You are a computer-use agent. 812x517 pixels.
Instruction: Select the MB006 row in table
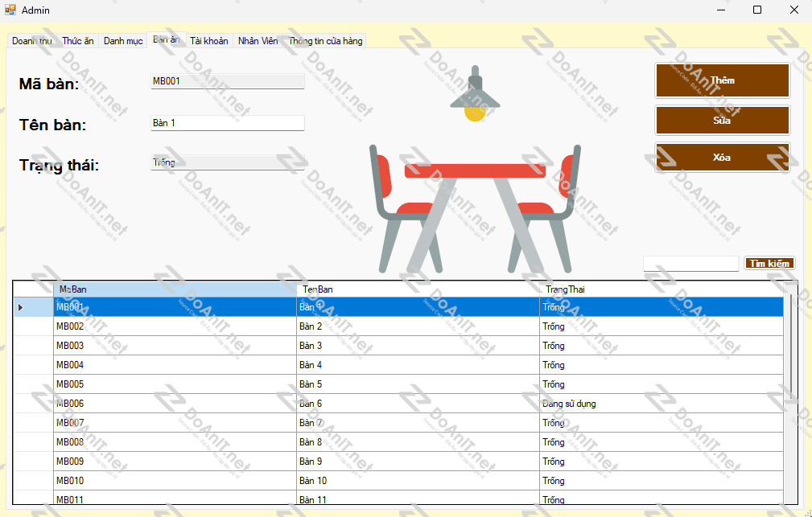(x=175, y=404)
